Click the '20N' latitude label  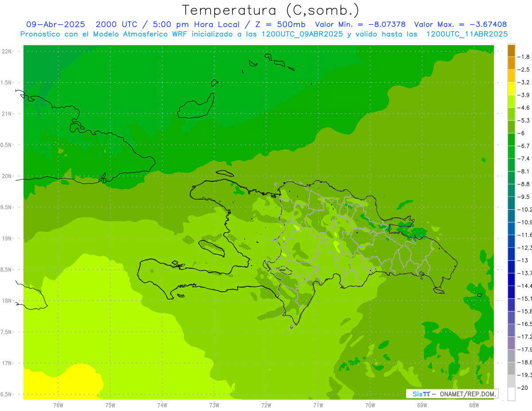click(7, 176)
